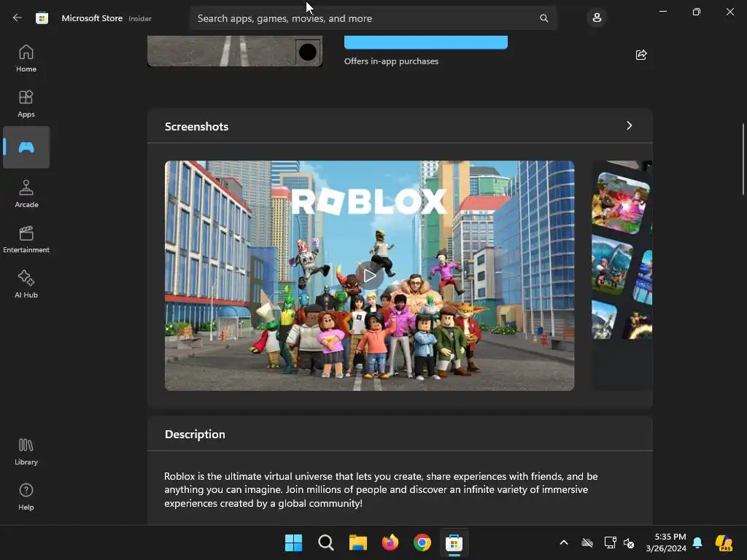Play the Roblox trailer video
The image size is (747, 560).
[370, 275]
